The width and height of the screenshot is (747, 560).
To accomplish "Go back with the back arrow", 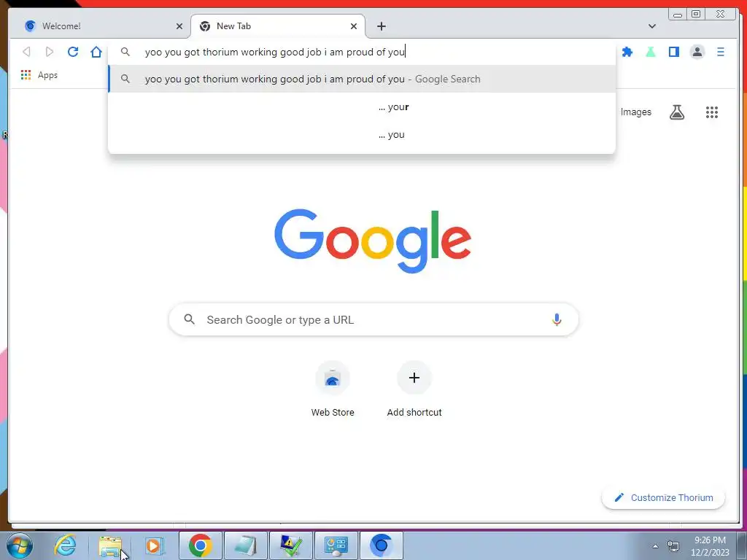I will point(27,52).
